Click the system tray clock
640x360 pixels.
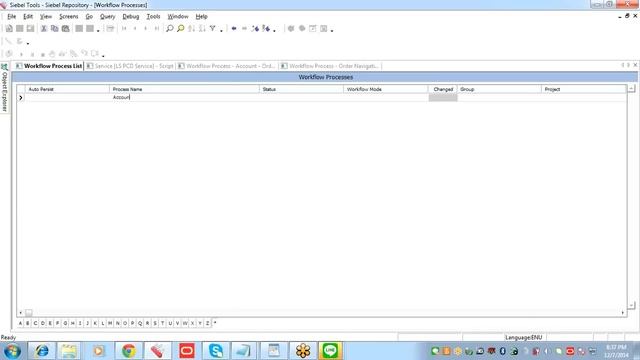(x=616, y=351)
